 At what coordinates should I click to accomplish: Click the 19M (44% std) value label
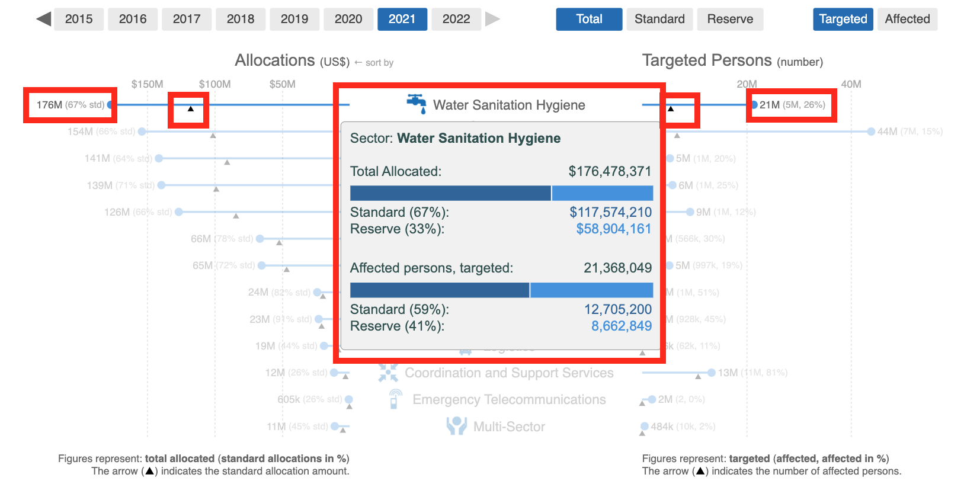click(x=286, y=346)
